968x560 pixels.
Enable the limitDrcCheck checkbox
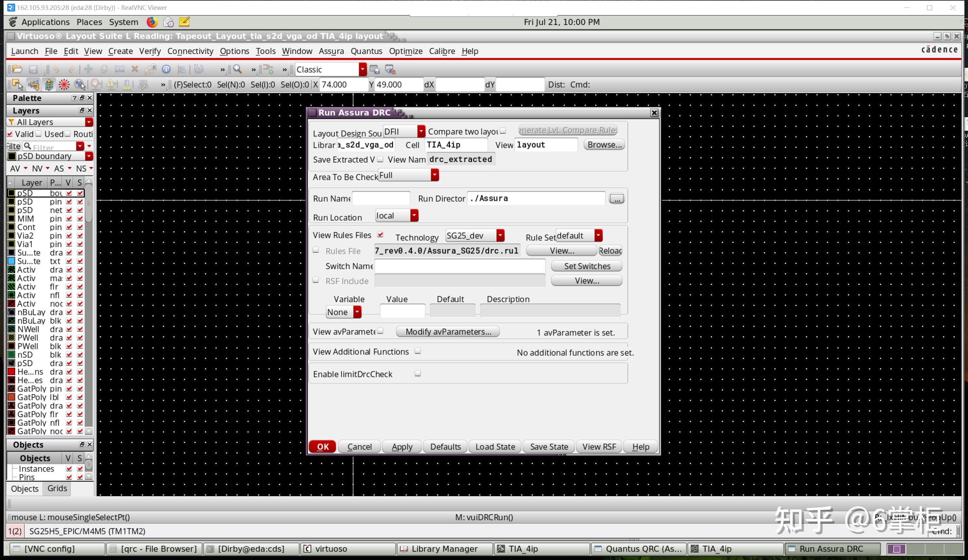[418, 373]
